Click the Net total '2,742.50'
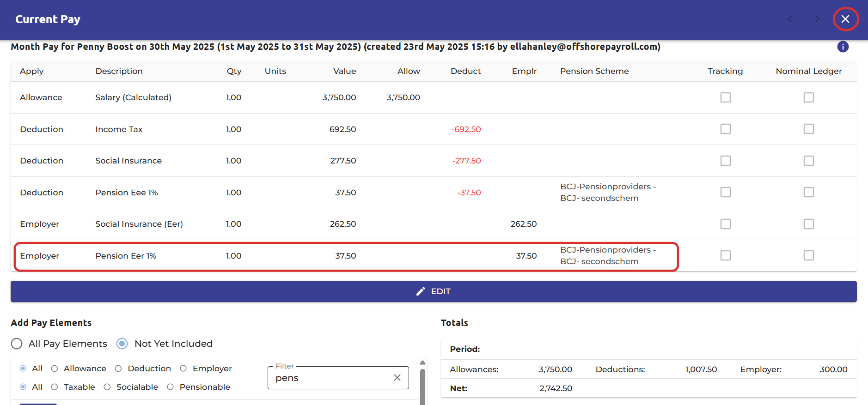The image size is (868, 405). coord(556,388)
